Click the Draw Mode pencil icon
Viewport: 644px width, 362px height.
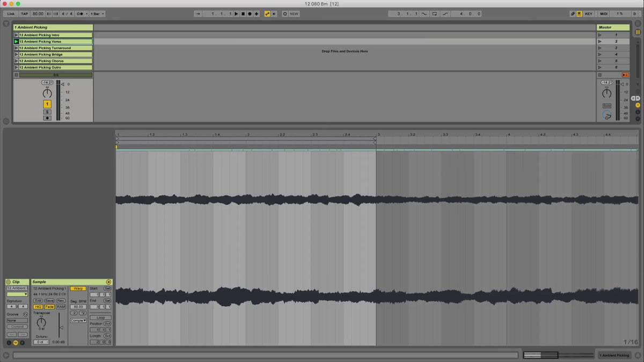coord(573,13)
